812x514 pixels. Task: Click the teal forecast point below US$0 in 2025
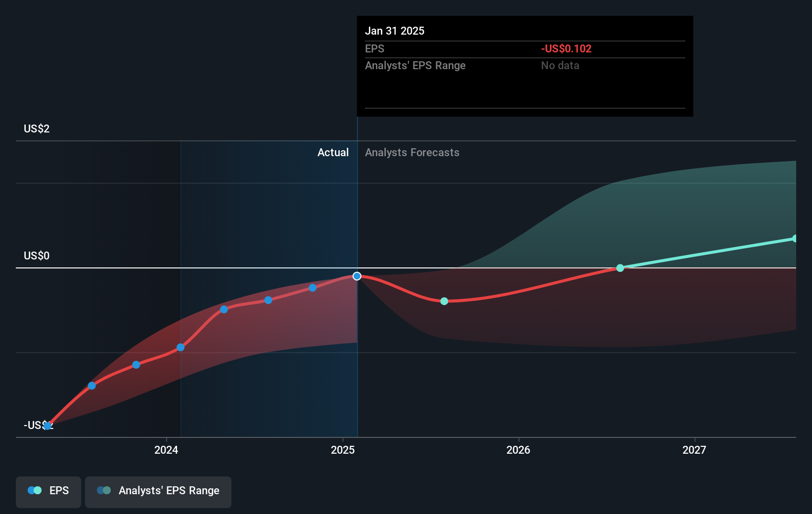444,301
